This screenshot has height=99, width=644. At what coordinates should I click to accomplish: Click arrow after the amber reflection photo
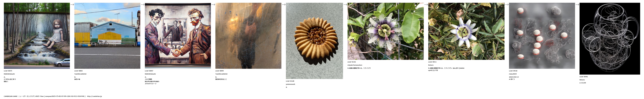pyautogui.click(x=283, y=5)
